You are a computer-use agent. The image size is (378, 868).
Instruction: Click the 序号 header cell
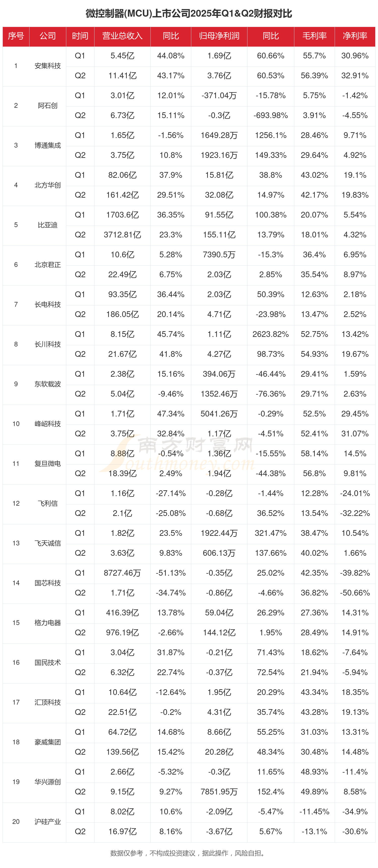point(16,36)
